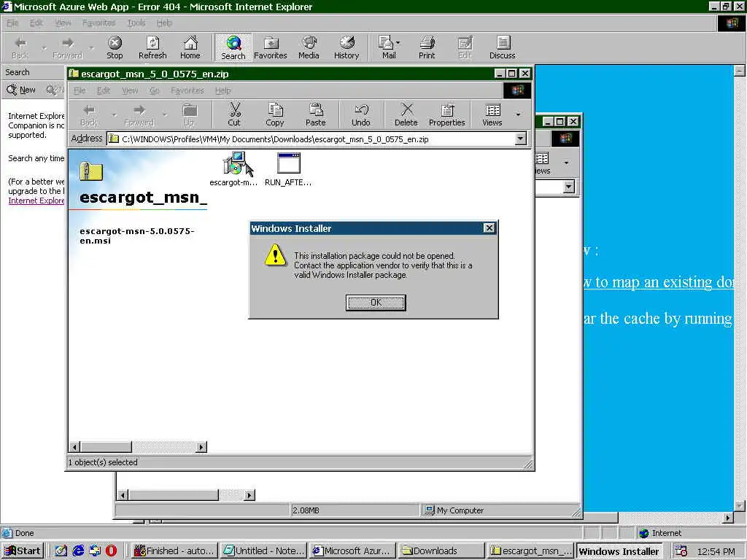Click the scheduler tray icon beside the clock

pyautogui.click(x=681, y=551)
